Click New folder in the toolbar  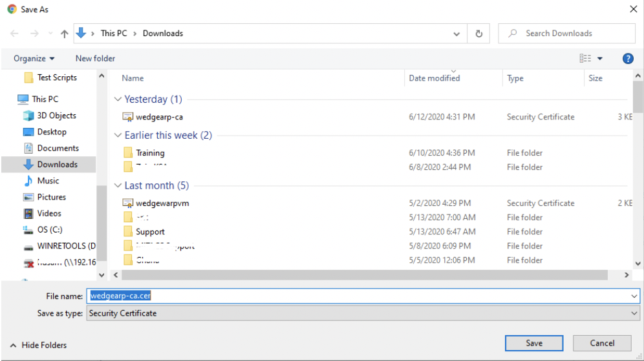click(x=95, y=58)
